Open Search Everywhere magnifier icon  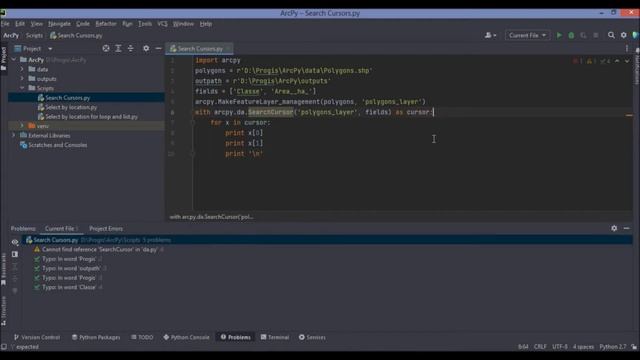611,36
